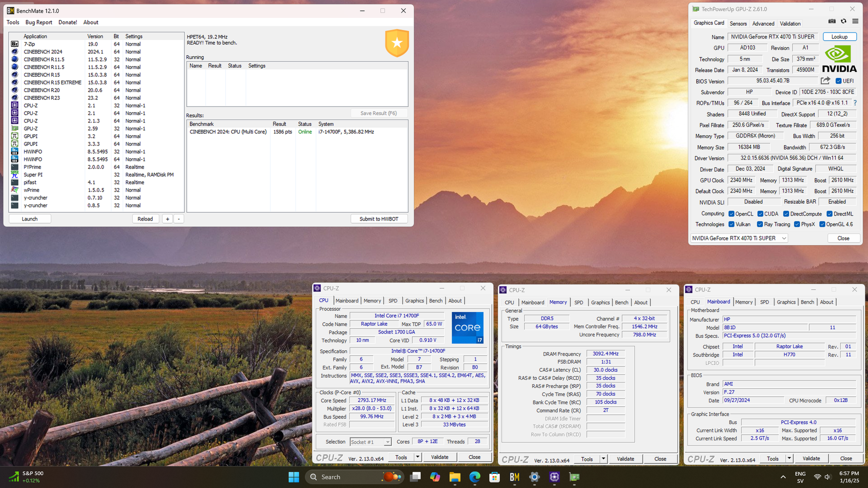The height and width of the screenshot is (488, 868).
Task: Open GPU-Z hamburger menu icon
Action: 855,21
